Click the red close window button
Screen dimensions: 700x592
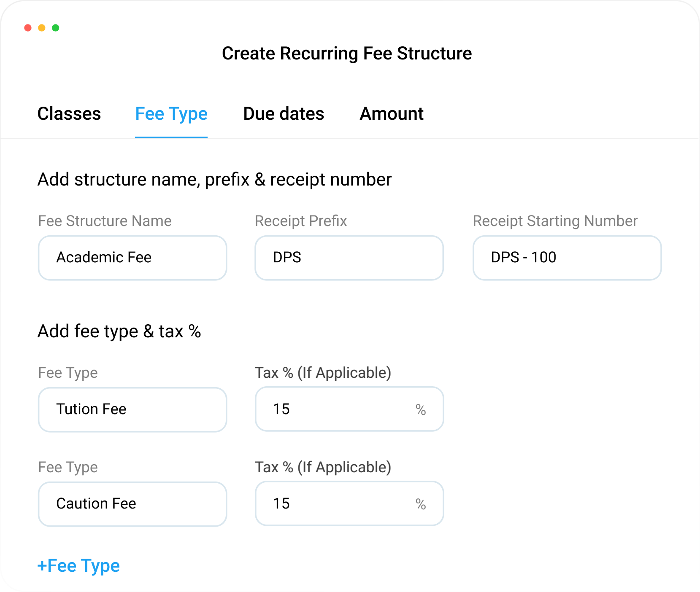[28, 28]
